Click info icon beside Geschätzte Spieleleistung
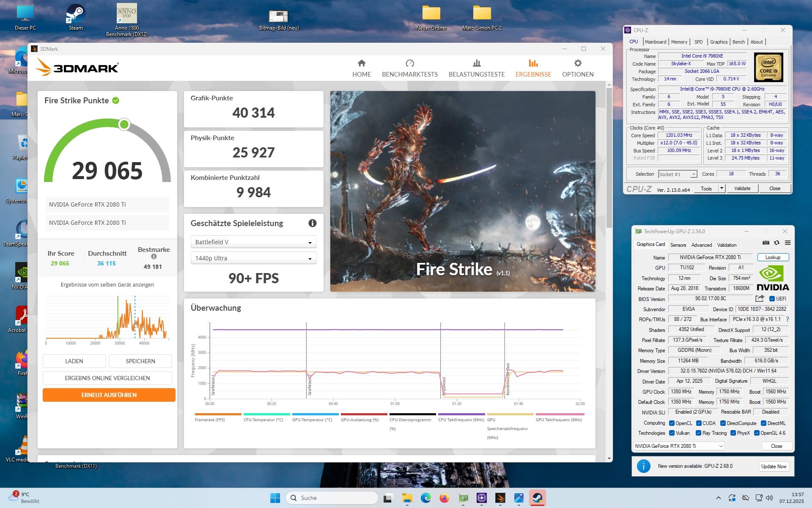The image size is (812, 508). pos(312,223)
